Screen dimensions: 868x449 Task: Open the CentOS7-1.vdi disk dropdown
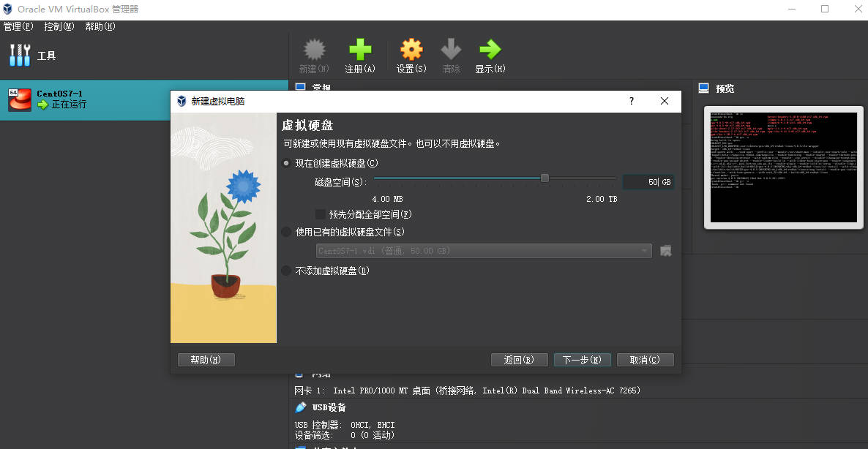[x=484, y=251]
